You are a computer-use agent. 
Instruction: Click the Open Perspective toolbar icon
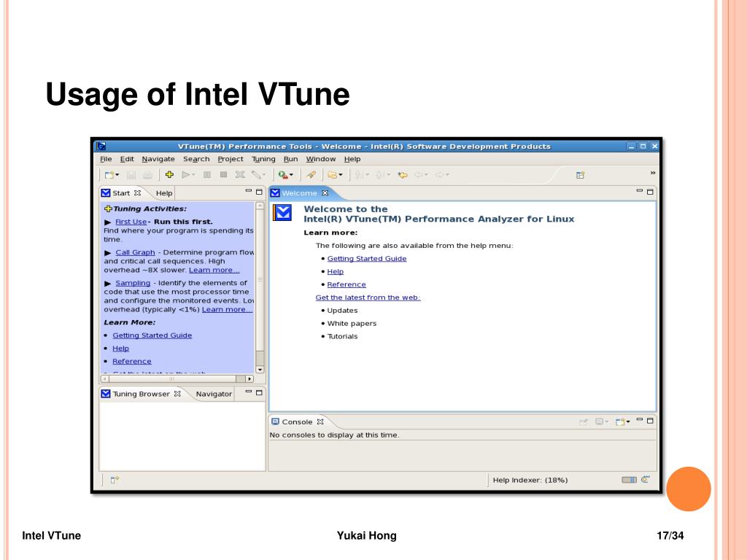pos(580,175)
